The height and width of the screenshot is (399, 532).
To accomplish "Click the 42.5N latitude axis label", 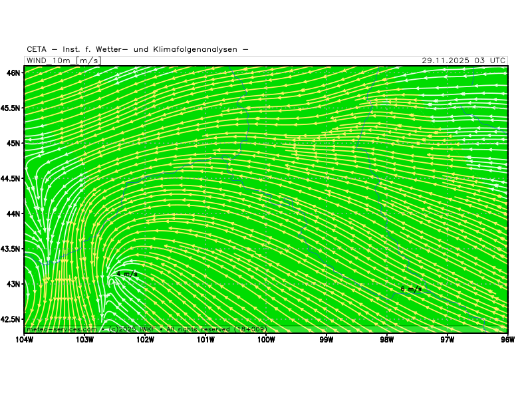I will click(x=11, y=319).
